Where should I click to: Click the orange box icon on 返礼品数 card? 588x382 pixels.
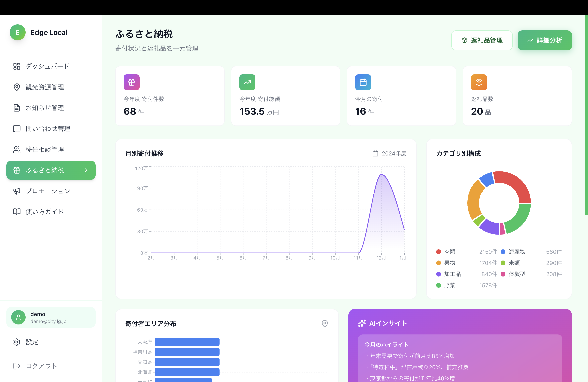[x=479, y=82]
